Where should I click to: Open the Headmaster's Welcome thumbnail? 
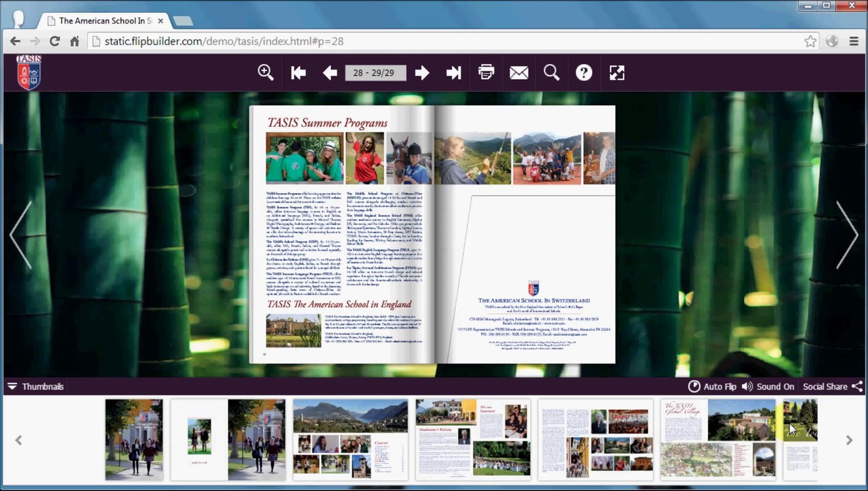473,440
